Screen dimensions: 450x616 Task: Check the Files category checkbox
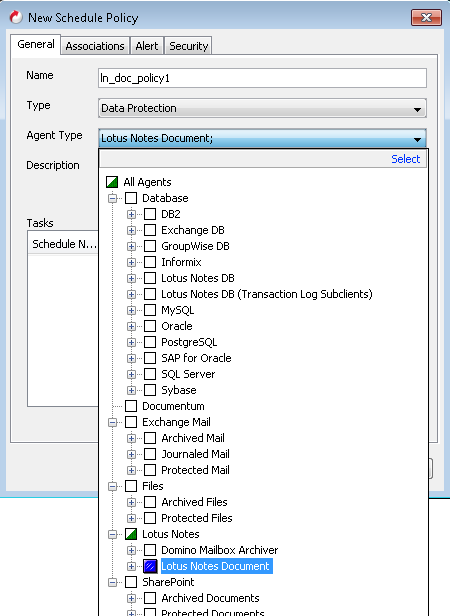pyautogui.click(x=131, y=486)
